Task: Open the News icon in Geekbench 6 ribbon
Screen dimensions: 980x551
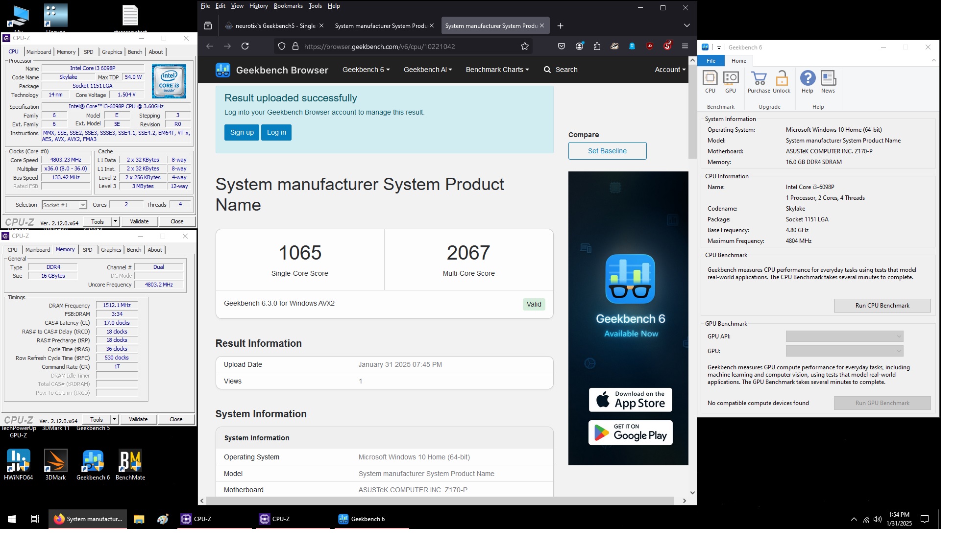Action: click(x=828, y=82)
